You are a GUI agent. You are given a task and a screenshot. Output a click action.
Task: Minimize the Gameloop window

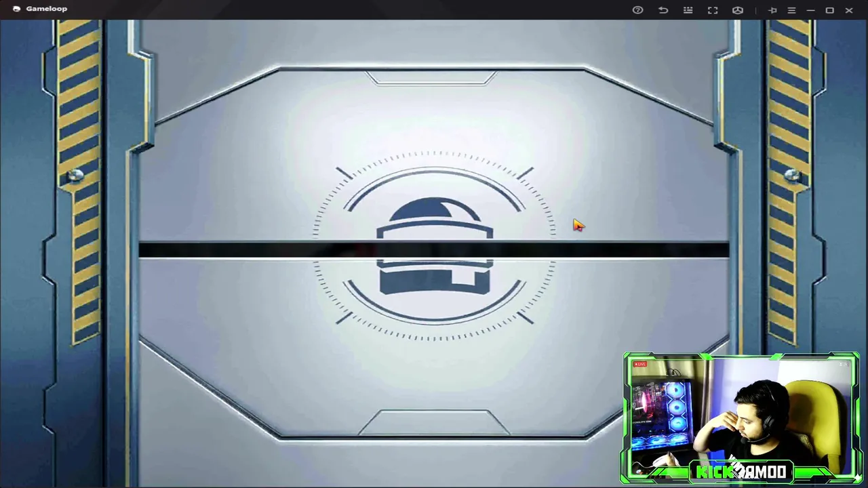810,10
